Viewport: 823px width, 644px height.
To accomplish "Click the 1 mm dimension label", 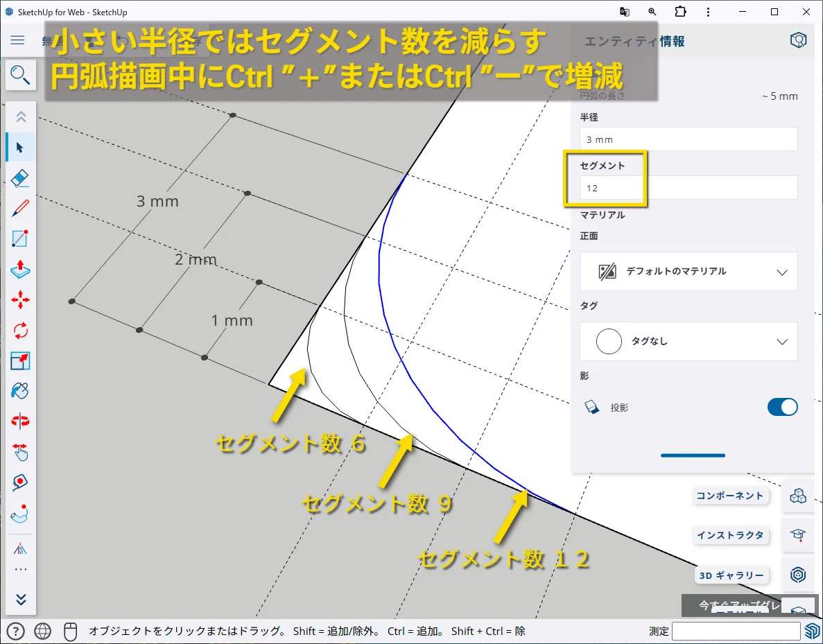I will coord(232,320).
